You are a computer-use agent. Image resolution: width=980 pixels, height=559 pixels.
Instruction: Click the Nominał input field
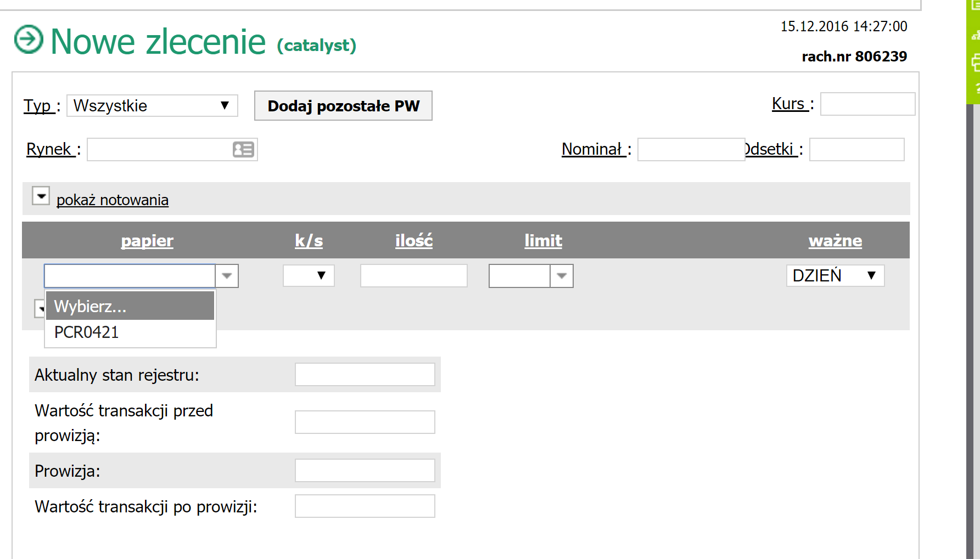click(x=690, y=149)
